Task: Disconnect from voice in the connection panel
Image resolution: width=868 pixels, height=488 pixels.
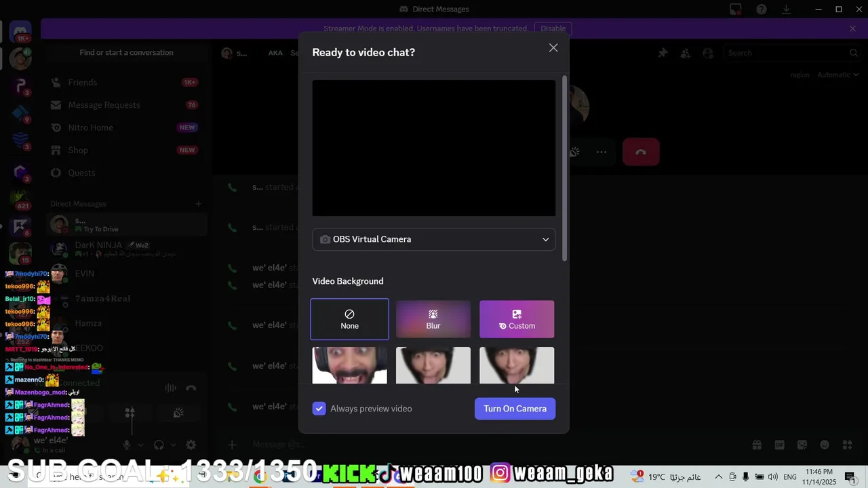Action: click(x=191, y=388)
